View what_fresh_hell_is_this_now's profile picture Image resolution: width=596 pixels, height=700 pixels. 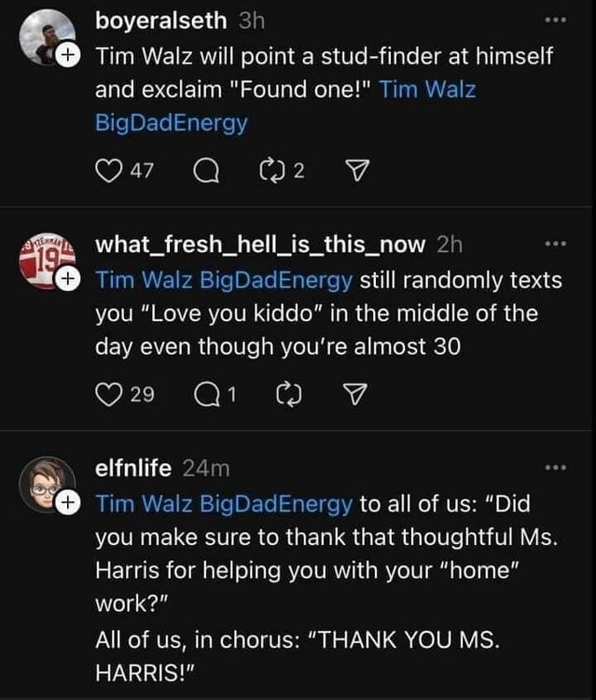[44, 259]
